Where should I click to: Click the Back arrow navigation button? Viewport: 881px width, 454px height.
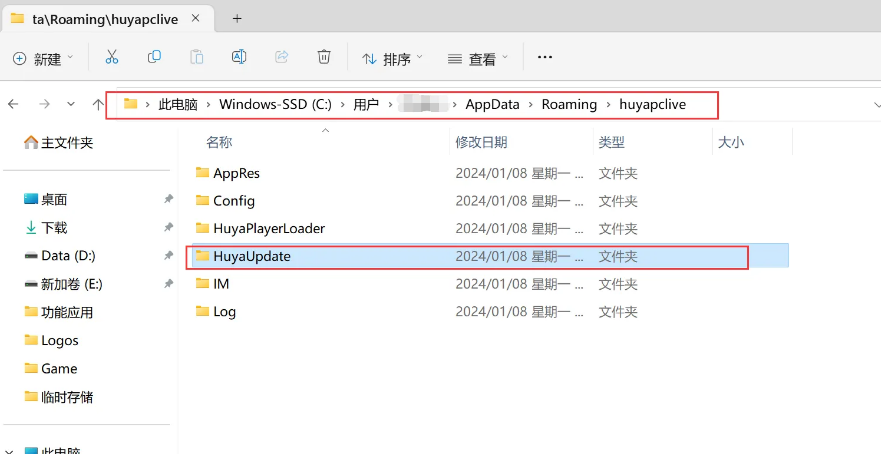pos(14,104)
